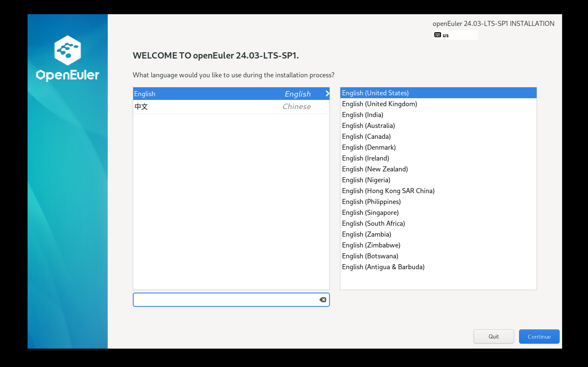Choose English (Philippines) locale
Viewport: 588px width, 367px height.
438,201
